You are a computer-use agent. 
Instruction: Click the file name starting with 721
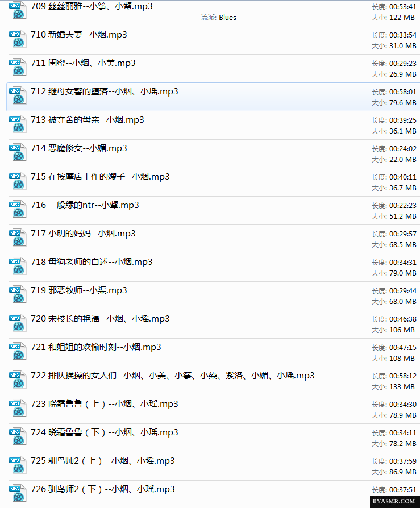[x=96, y=347]
